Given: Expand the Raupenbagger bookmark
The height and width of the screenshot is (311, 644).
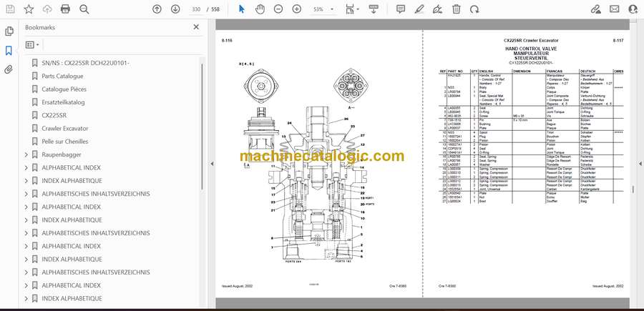Looking at the screenshot, I should coord(26,154).
